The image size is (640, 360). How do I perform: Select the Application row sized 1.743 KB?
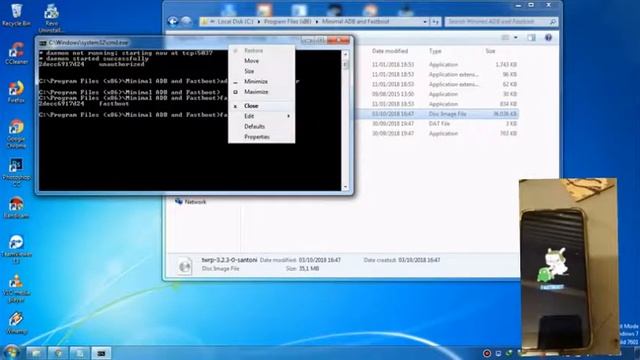[437, 64]
